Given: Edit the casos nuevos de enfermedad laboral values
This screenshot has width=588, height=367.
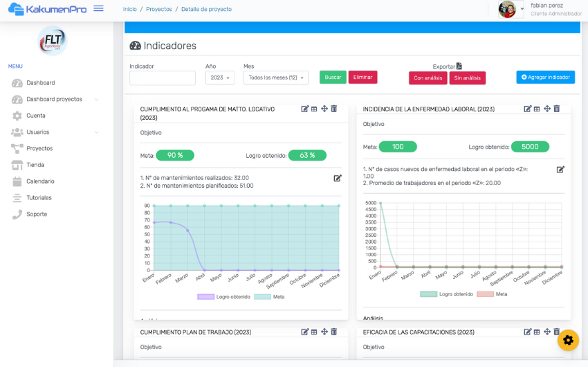Looking at the screenshot, I should (560, 170).
